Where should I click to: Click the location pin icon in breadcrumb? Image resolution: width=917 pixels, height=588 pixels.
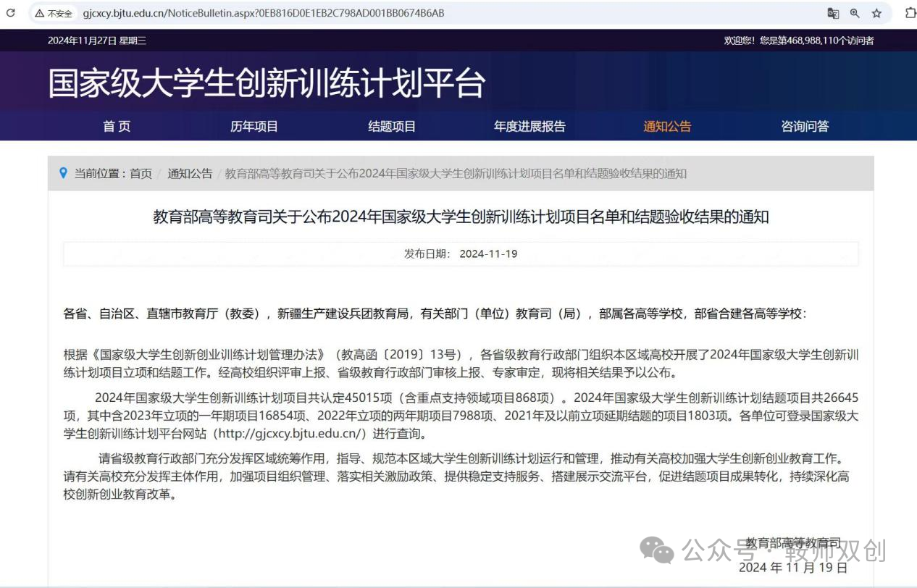point(63,173)
